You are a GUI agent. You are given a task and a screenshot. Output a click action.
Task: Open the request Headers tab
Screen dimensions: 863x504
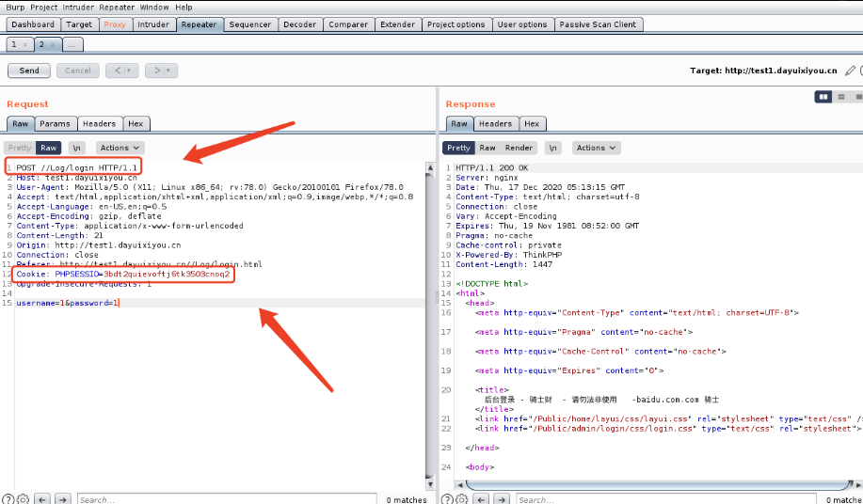99,124
